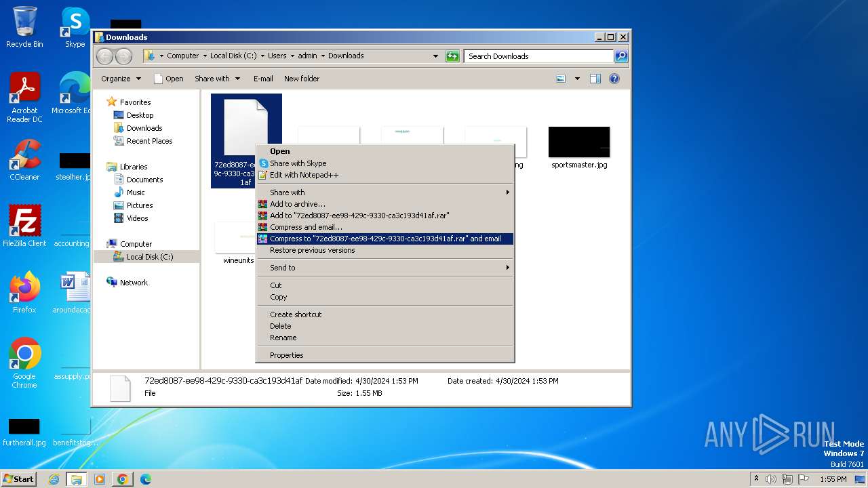Open Properties from the context menu
The width and height of the screenshot is (868, 488).
pos(384,355)
